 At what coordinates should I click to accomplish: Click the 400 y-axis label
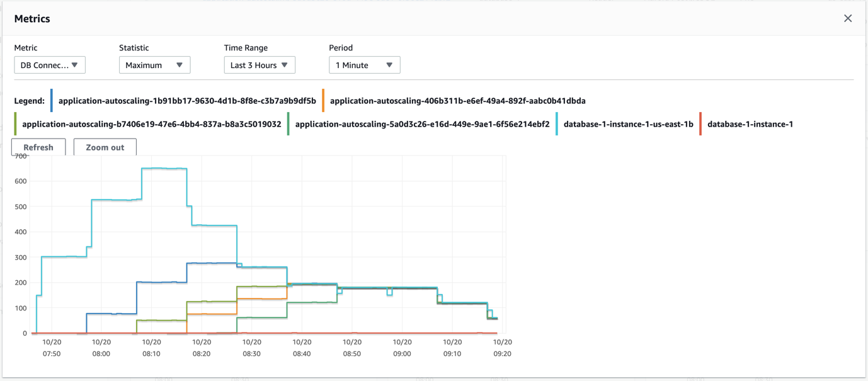click(21, 232)
